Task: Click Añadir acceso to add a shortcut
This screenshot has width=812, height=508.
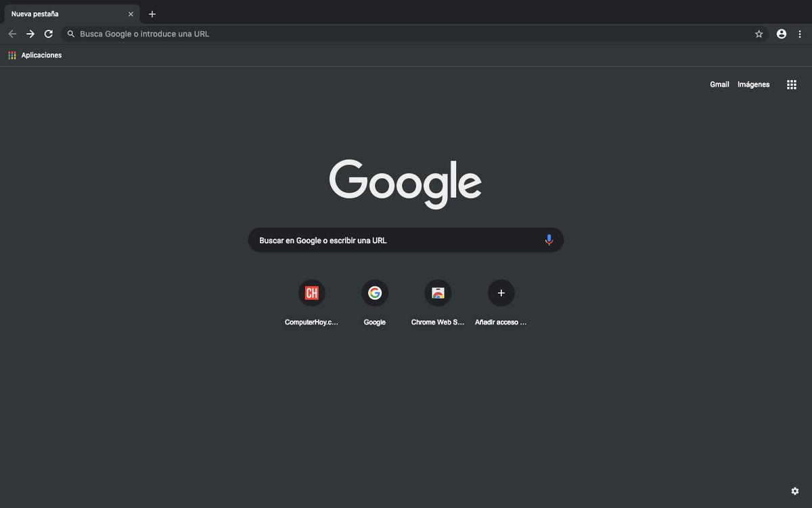Action: click(501, 293)
